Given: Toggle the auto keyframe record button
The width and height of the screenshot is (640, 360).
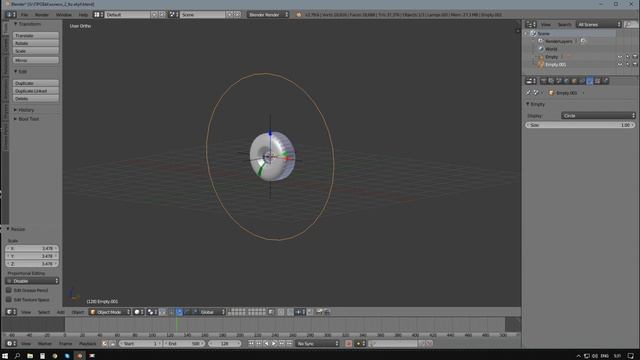Looking at the screenshot, I should [x=349, y=344].
